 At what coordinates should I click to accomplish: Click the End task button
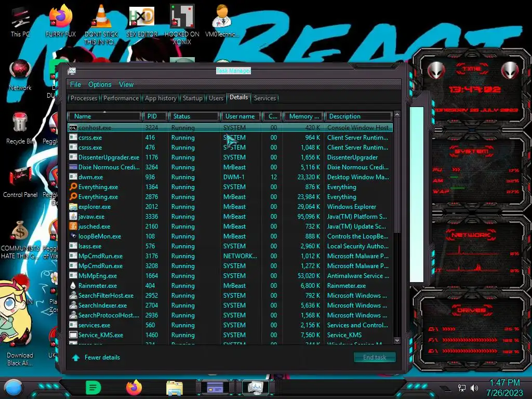coord(375,357)
